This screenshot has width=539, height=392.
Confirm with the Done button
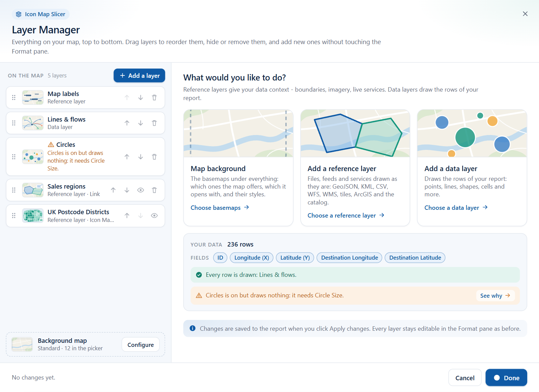coord(506,378)
